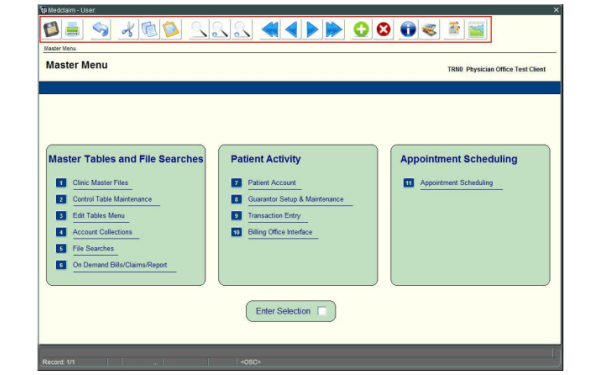The image size is (600, 375).
Task: Click the scissors Cut icon
Action: (x=127, y=29)
